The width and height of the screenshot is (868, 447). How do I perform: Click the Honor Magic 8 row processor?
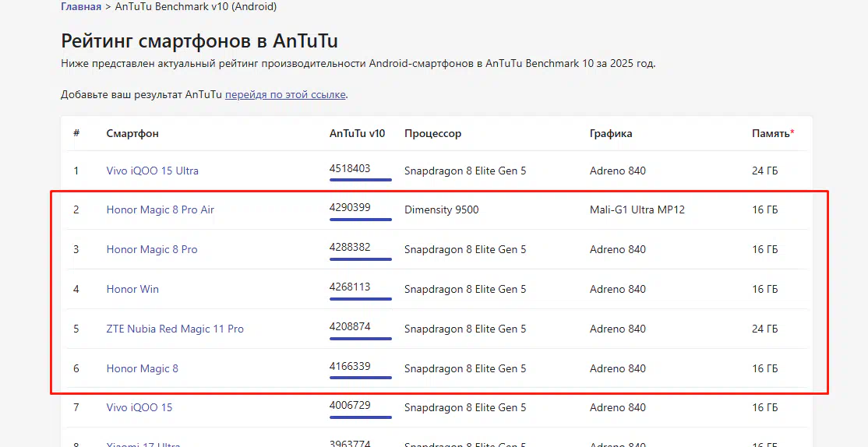[465, 368]
